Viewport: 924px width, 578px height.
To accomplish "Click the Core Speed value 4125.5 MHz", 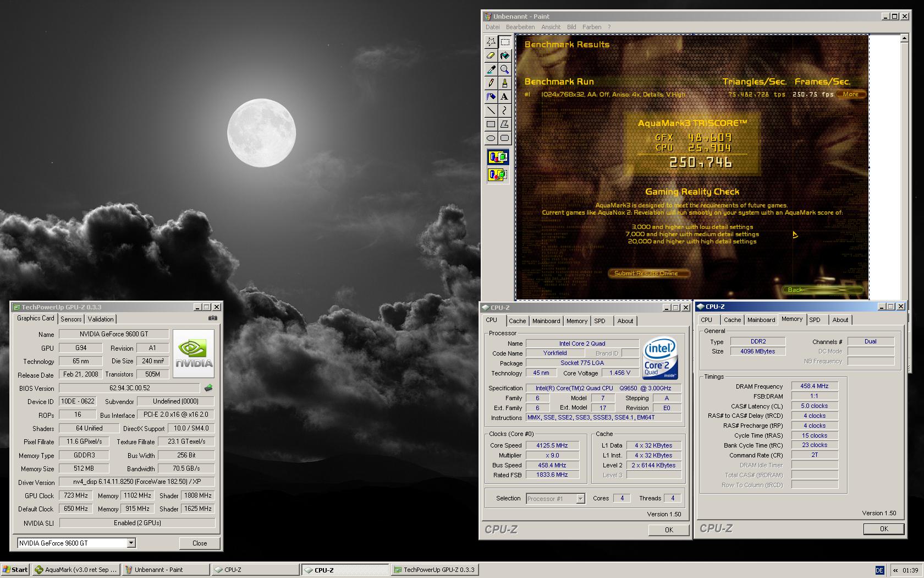I will (x=552, y=445).
